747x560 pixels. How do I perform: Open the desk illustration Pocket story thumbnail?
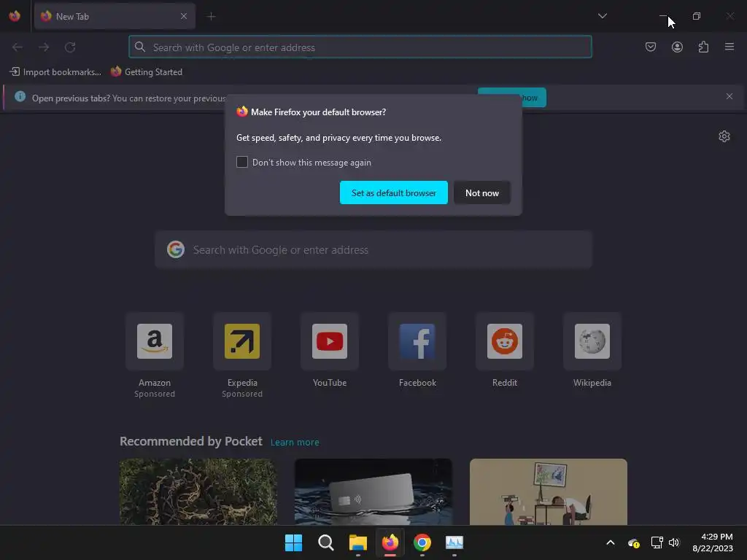coord(549,492)
